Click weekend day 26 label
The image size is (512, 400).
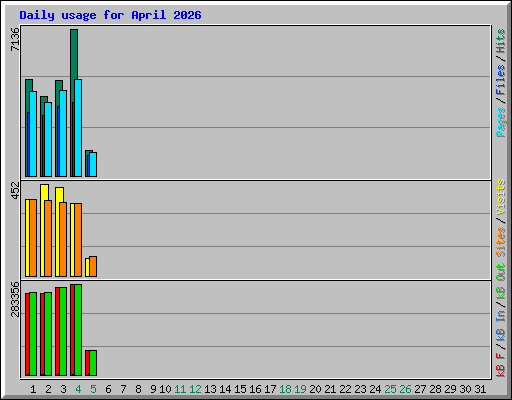click(x=405, y=389)
